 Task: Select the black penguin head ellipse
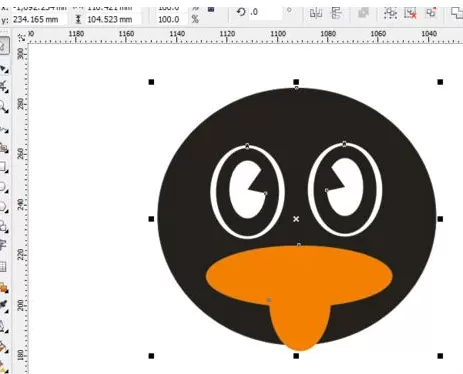(297, 117)
